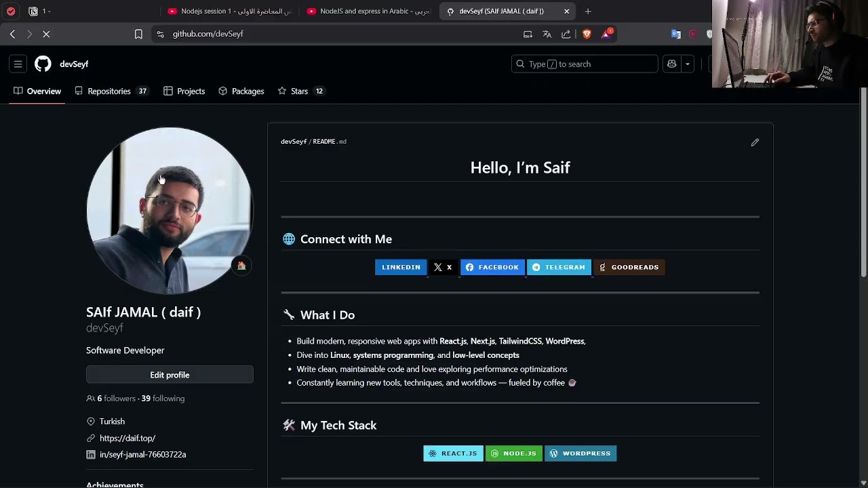Open the Projects tab
Viewport: 868px width, 488px height.
184,91
